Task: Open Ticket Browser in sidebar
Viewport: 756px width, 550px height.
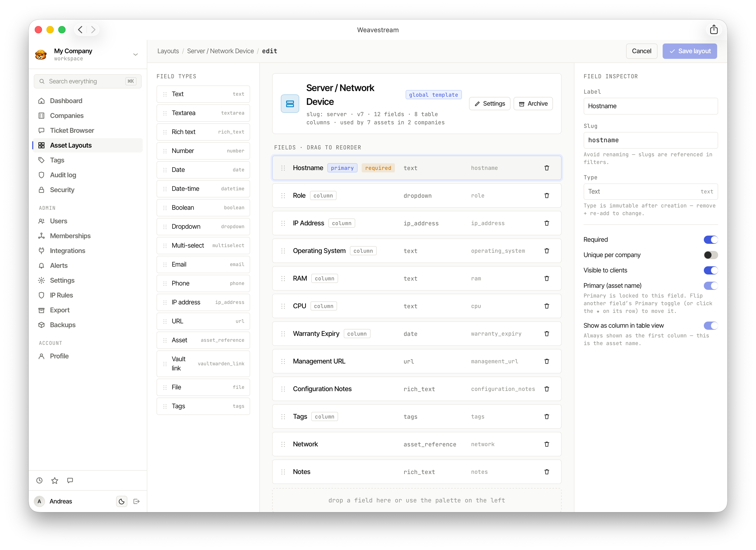Action: (88, 131)
